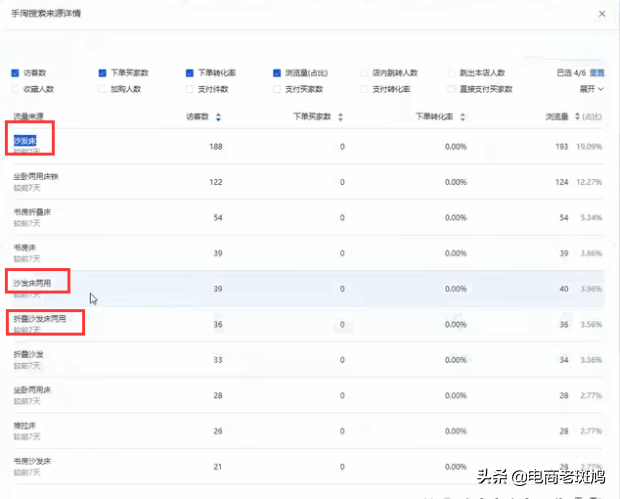This screenshot has width=620, height=499.
Task: Check the 直接支付买家数 checkbox
Action: 451,89
